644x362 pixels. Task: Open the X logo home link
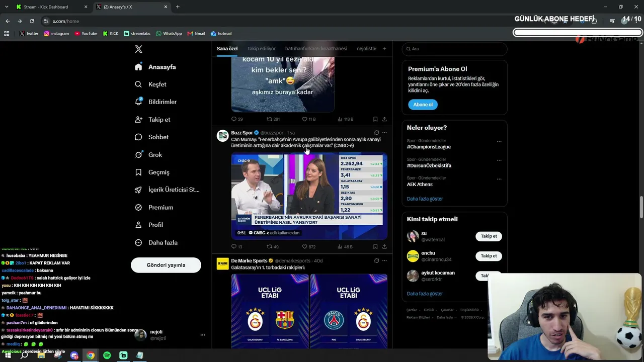(x=138, y=49)
